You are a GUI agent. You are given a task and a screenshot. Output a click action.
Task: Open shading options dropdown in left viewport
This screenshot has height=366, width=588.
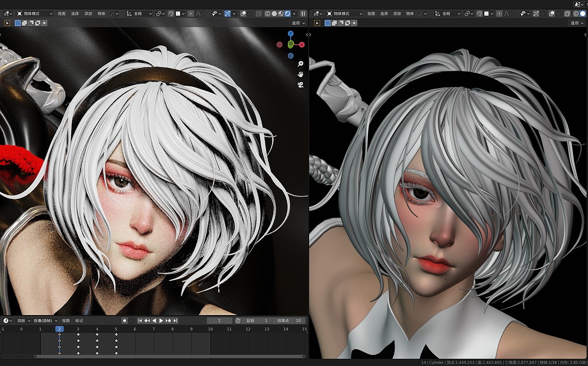pos(294,14)
